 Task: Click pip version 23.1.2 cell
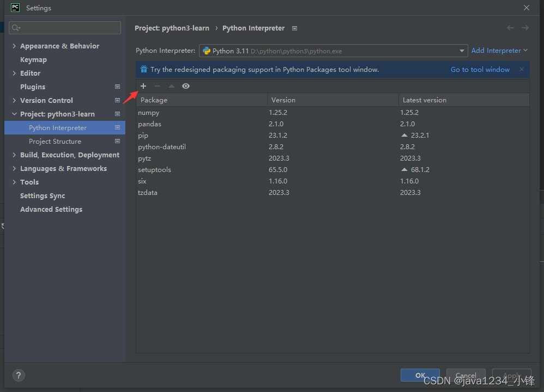278,135
